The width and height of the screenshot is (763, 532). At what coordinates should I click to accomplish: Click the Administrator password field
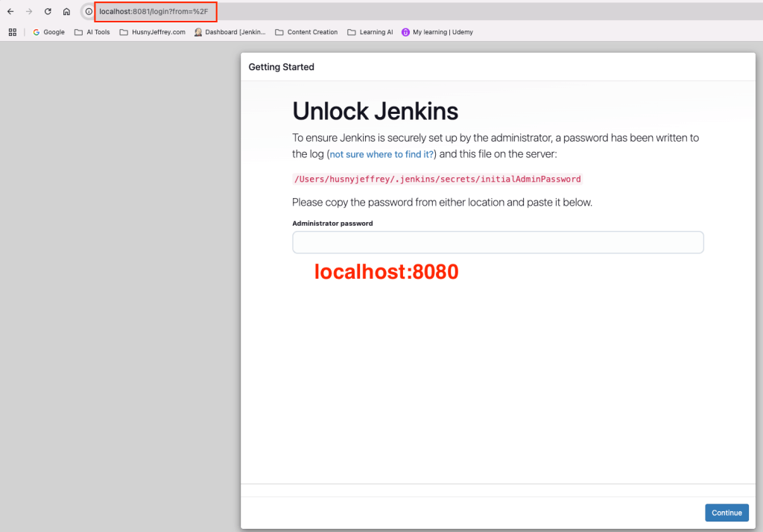pos(498,242)
